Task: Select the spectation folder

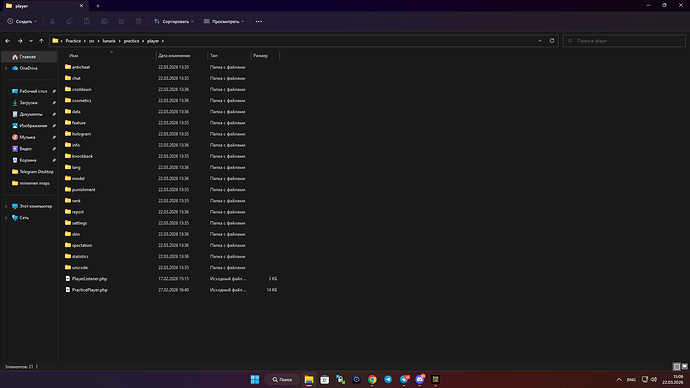Action: point(79,245)
